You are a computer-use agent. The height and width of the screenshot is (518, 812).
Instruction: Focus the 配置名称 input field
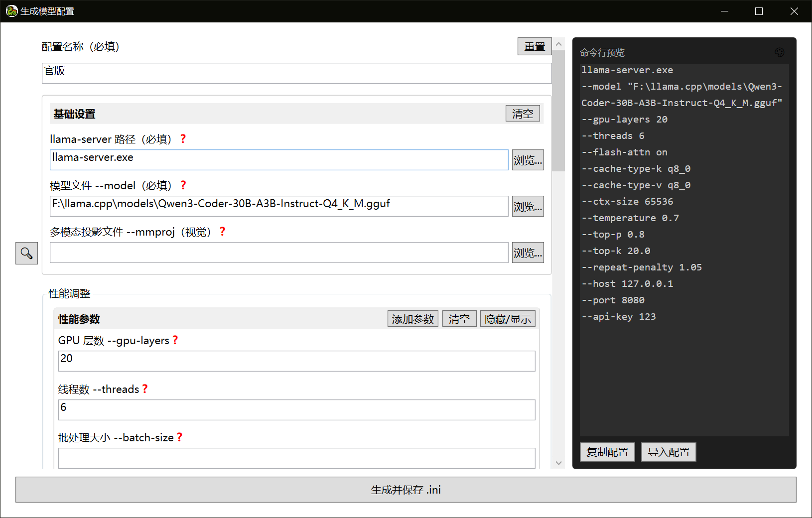tap(296, 73)
